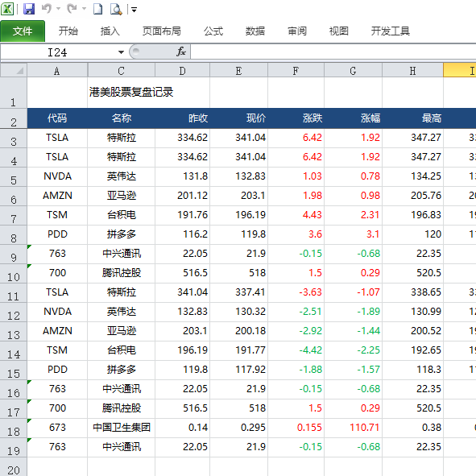Switch to the 审阅 ribbon tab
Image resolution: width=476 pixels, height=476 pixels.
pyautogui.click(x=297, y=31)
